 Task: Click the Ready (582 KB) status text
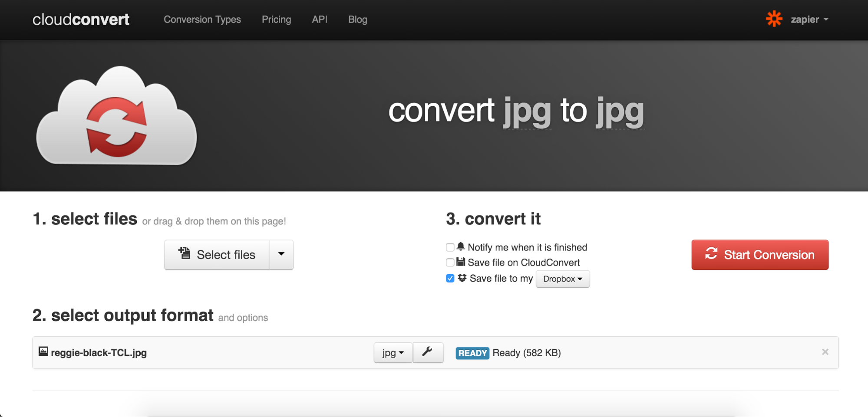click(x=527, y=353)
